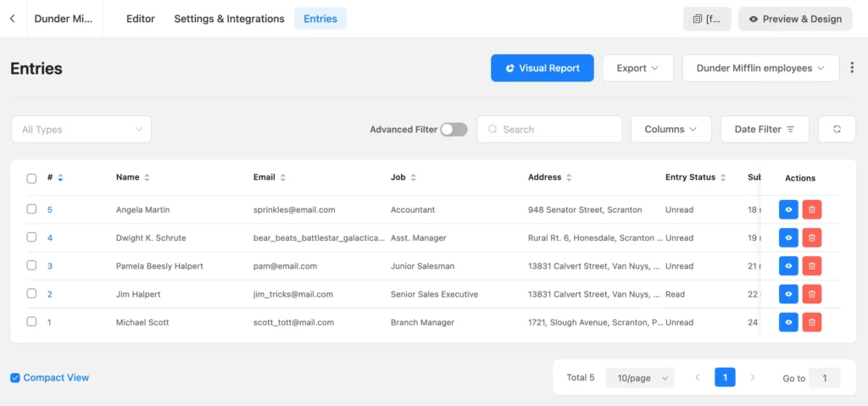View Dwight K. Schrute's entry with eye icon
The height and width of the screenshot is (406, 868).
[788, 238]
